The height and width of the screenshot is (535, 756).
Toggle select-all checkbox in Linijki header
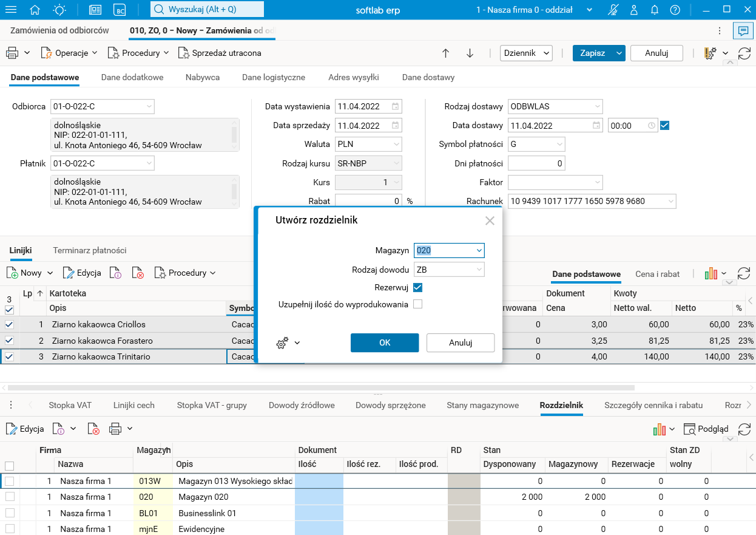pyautogui.click(x=9, y=310)
